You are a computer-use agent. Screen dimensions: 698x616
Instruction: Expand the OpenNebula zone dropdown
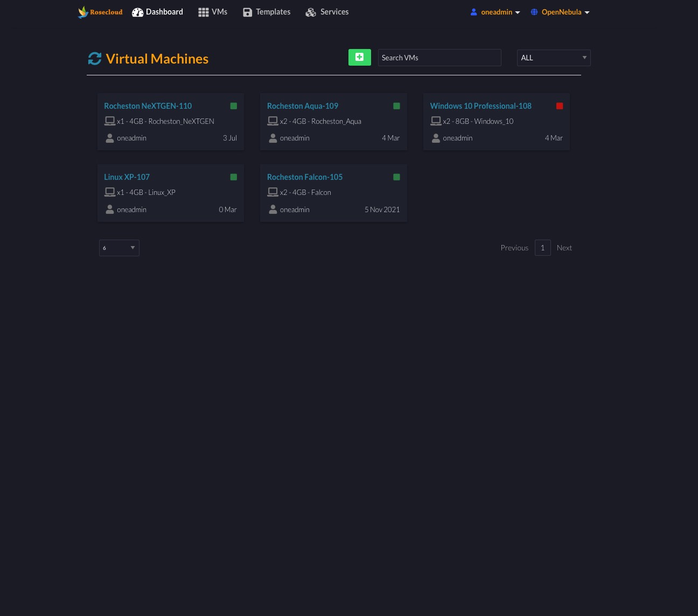tap(560, 12)
